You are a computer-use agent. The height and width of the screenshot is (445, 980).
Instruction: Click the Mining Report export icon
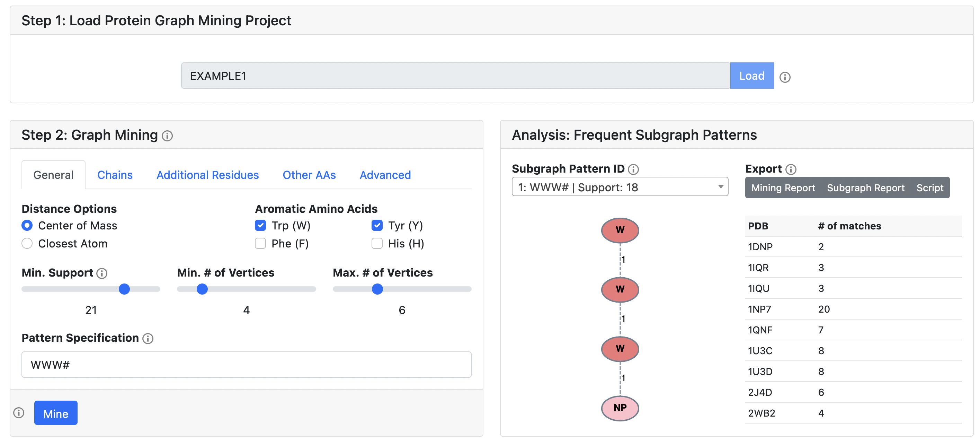click(783, 188)
